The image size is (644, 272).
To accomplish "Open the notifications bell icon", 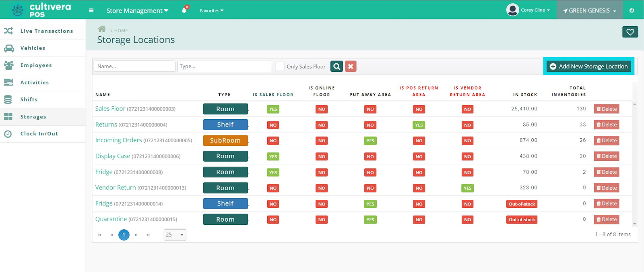I will (184, 10).
